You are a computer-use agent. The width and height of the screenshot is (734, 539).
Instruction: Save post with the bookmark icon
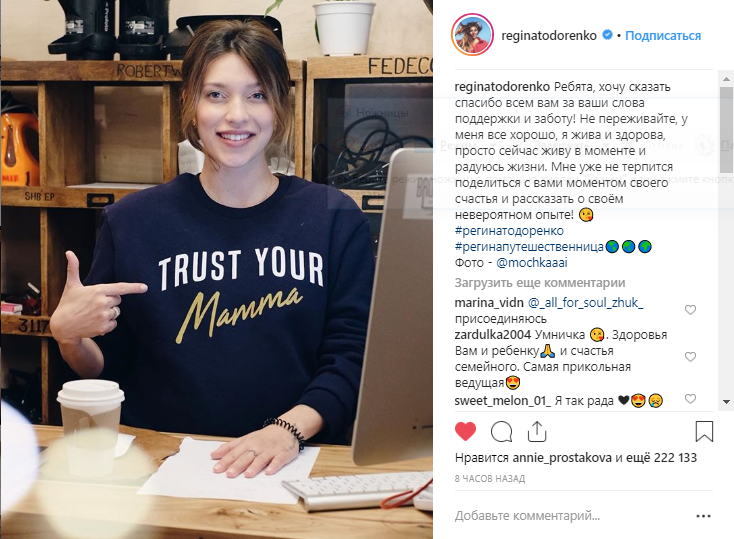pos(704,431)
